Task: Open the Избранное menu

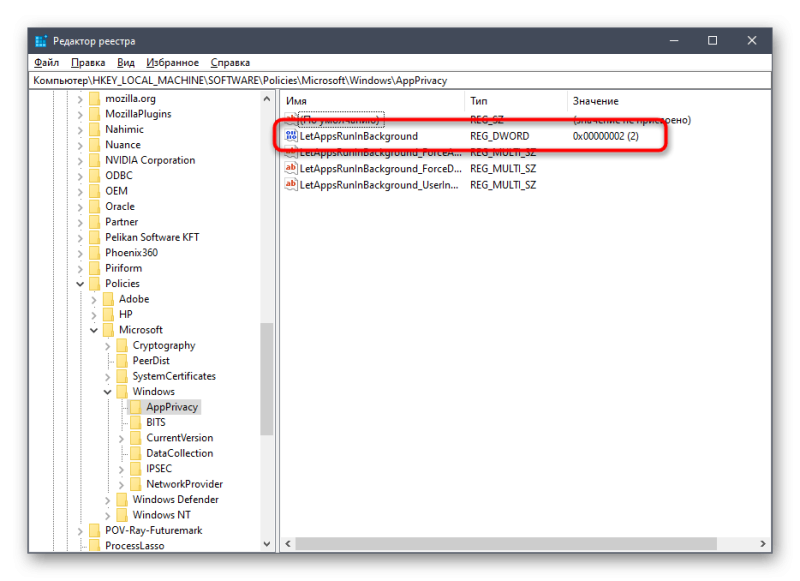Action: [x=172, y=62]
